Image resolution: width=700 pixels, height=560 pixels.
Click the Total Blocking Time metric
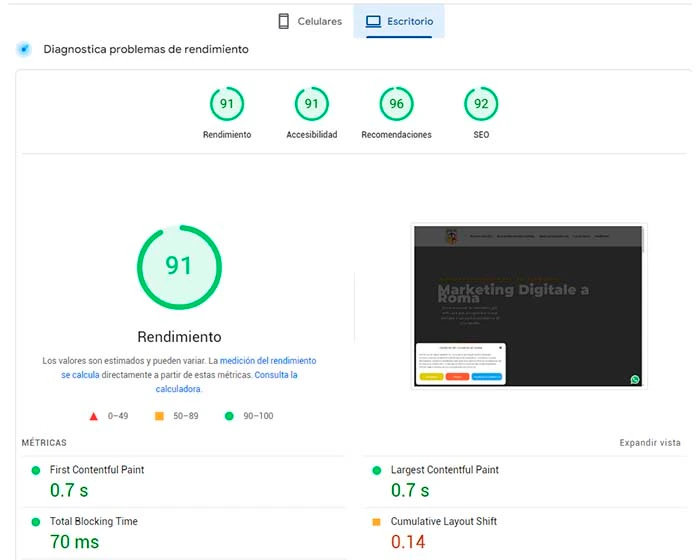[x=94, y=522]
